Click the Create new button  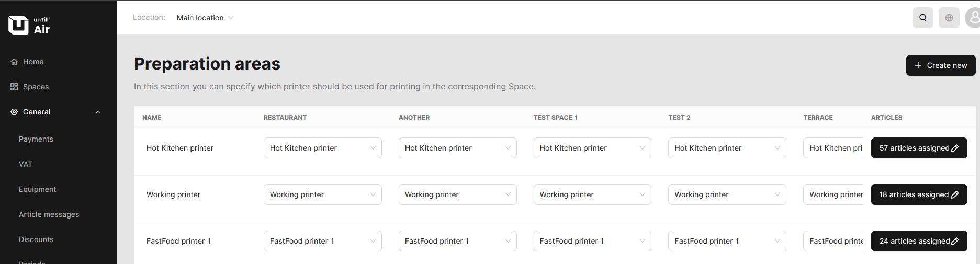940,65
